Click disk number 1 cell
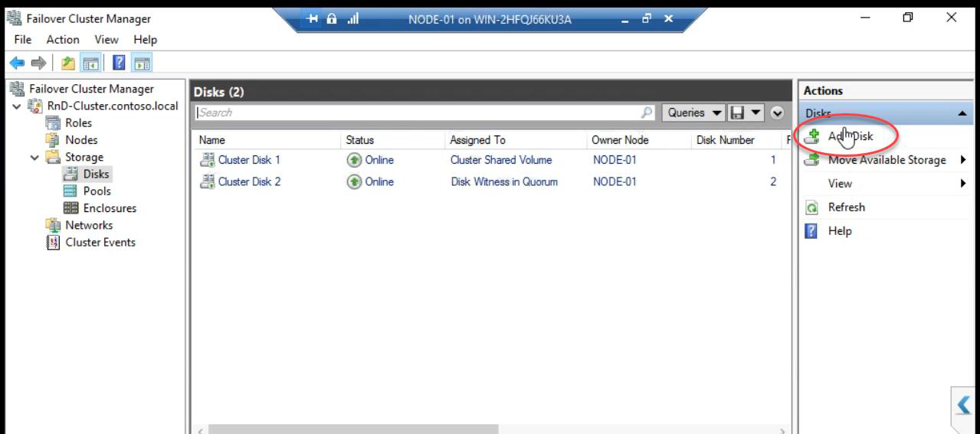The image size is (980, 434). click(774, 160)
